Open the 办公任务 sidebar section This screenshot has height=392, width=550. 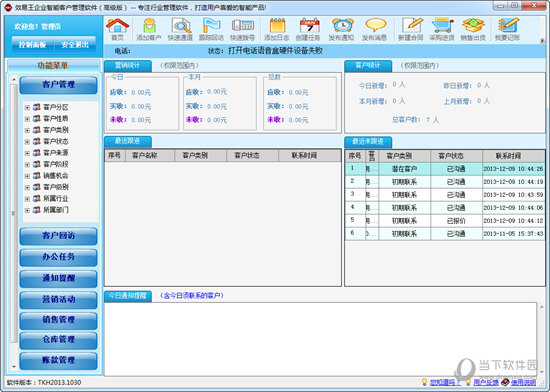[59, 257]
